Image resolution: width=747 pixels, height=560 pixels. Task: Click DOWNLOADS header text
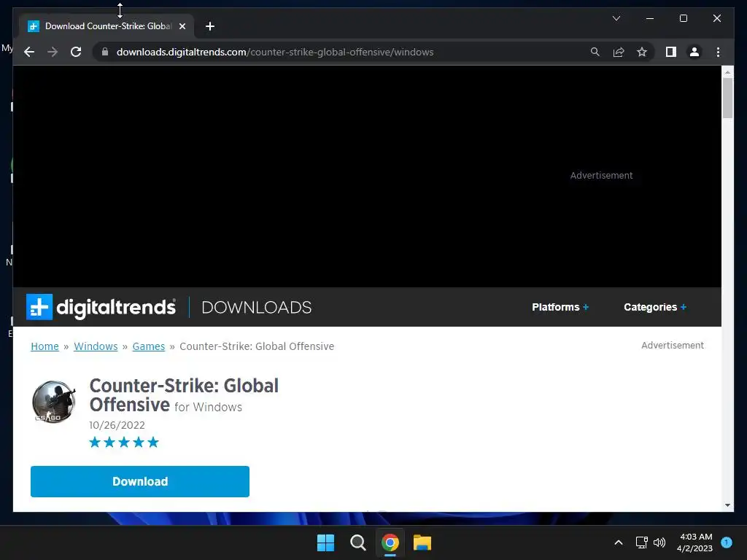tap(256, 308)
